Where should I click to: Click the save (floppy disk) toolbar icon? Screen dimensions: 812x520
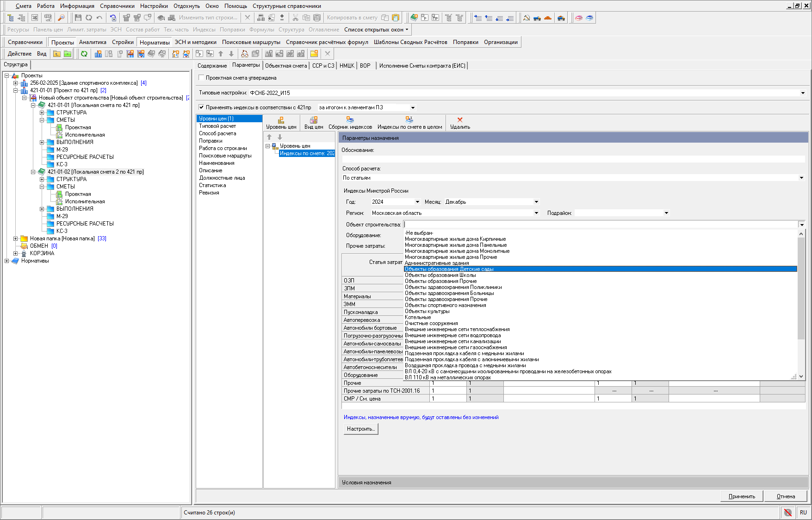click(x=78, y=18)
